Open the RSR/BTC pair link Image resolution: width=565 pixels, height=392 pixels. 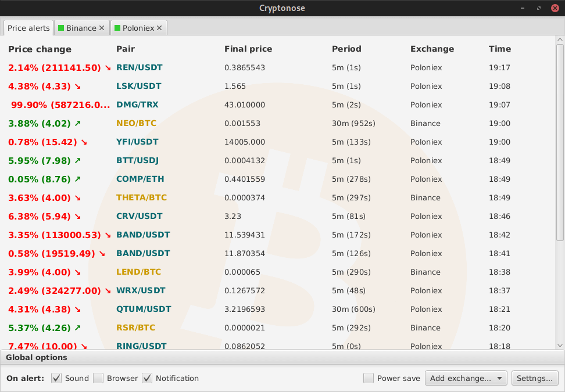click(x=136, y=328)
